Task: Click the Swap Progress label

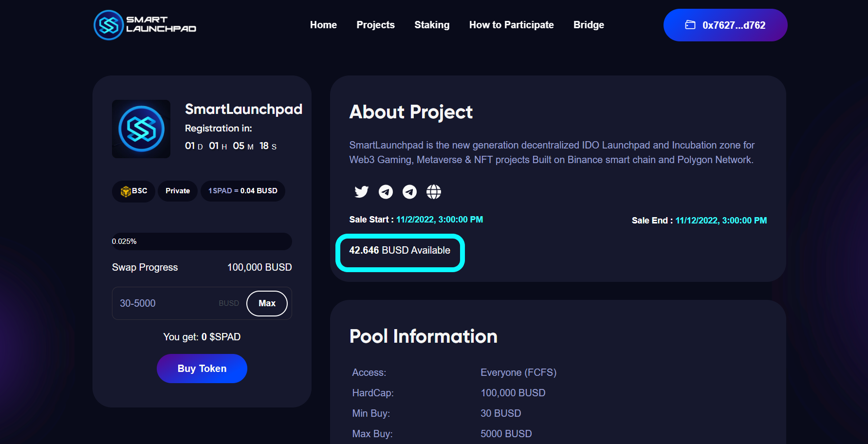Action: coord(145,267)
